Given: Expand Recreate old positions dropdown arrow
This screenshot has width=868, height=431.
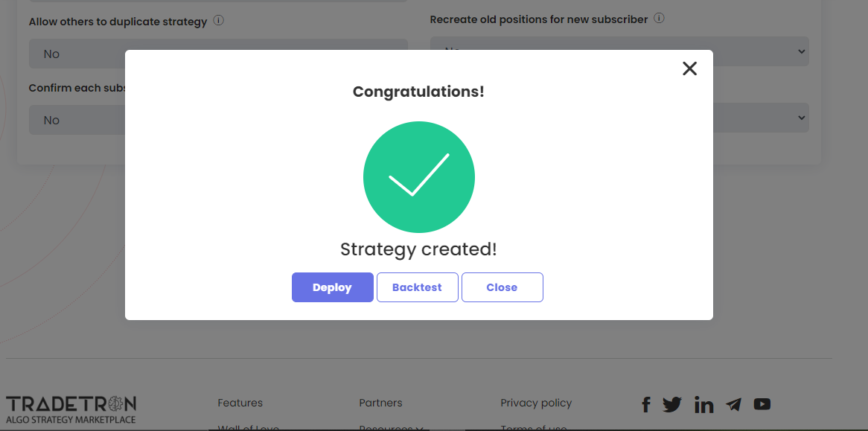Looking at the screenshot, I should 801,51.
